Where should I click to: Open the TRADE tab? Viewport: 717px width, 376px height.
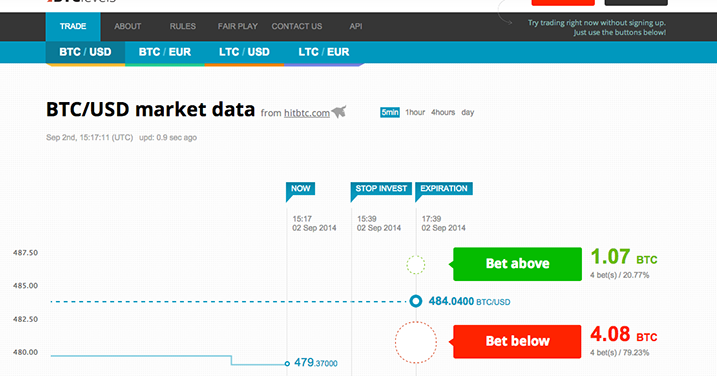(x=73, y=27)
